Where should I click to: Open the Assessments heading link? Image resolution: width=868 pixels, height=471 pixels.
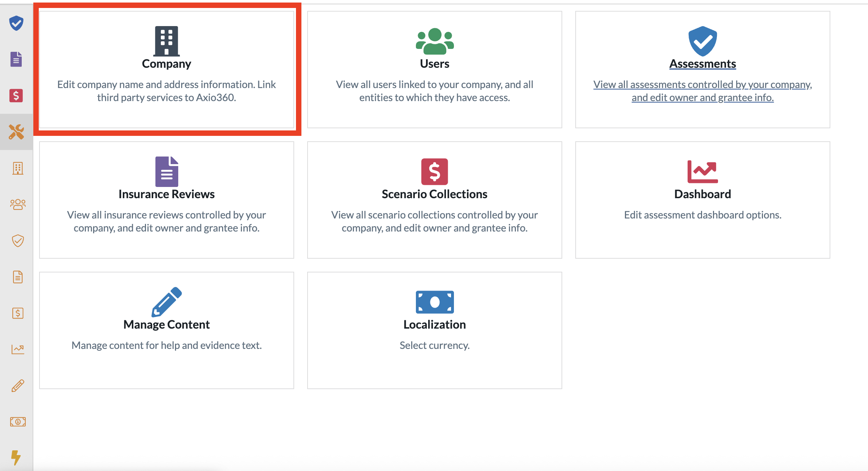coord(703,64)
